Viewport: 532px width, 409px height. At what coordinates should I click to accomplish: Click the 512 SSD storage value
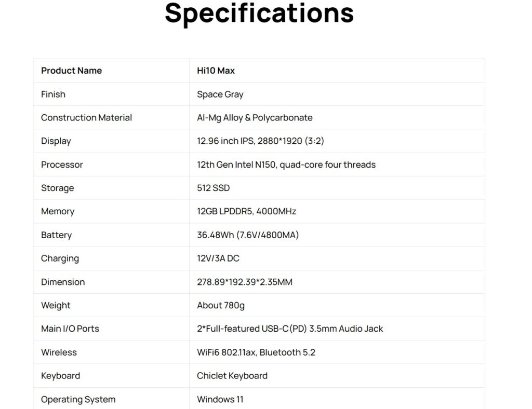tap(213, 188)
